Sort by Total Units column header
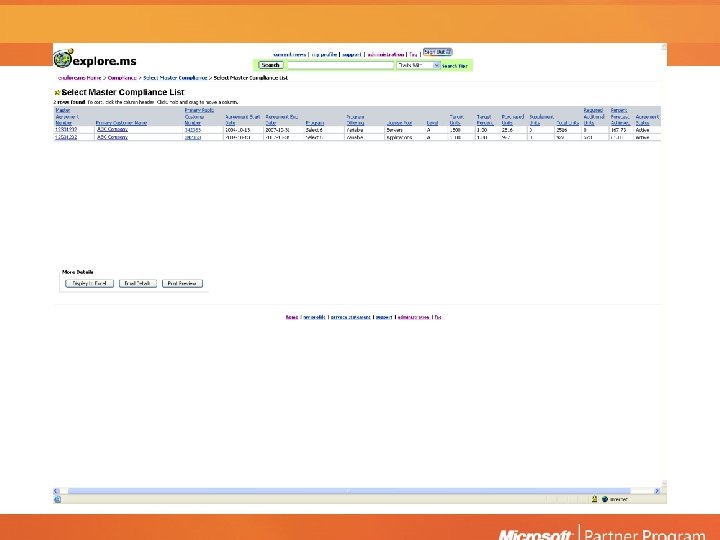The height and width of the screenshot is (540, 720). pyautogui.click(x=568, y=123)
